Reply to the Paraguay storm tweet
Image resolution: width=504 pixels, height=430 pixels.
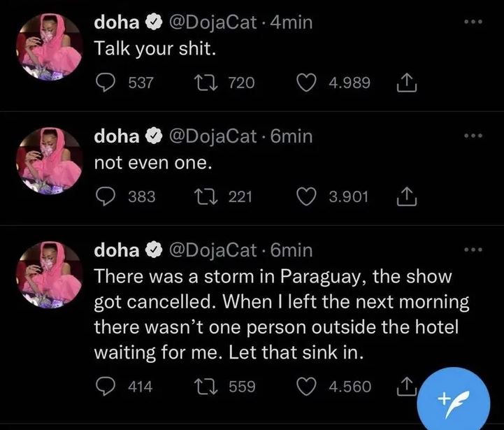pyautogui.click(x=106, y=386)
